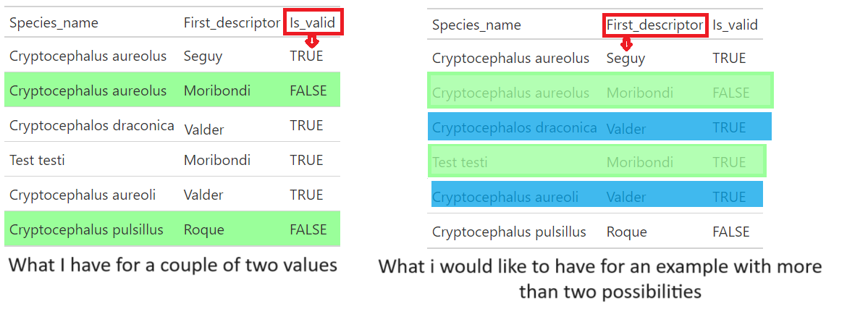Click TRUE cell in Seguy row, right table
Viewport: 868px width, 309px height.
click(x=729, y=58)
